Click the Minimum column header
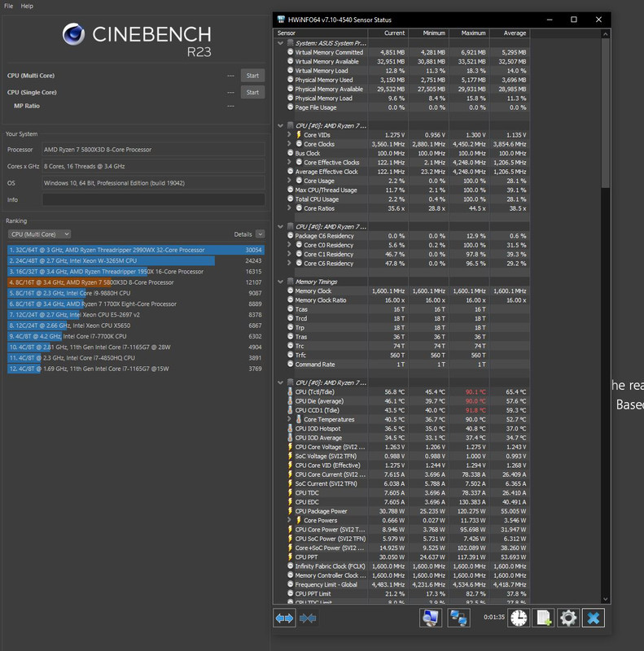This screenshot has width=644, height=651. click(x=428, y=33)
